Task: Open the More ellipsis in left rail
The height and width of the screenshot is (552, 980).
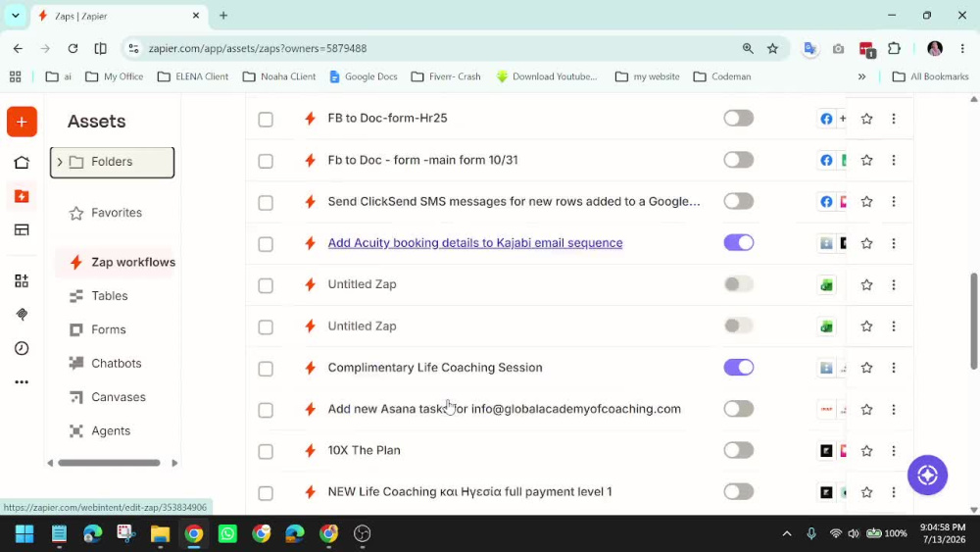Action: coord(22,382)
